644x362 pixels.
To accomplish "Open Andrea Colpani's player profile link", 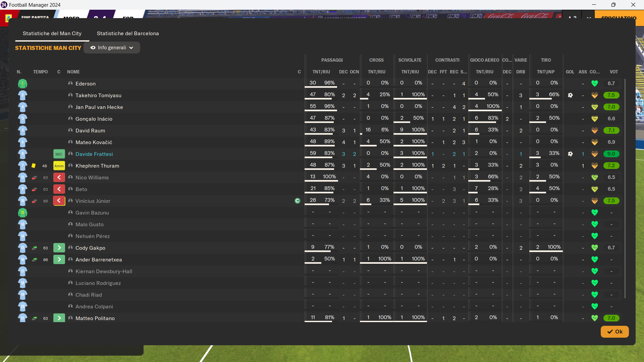I will pos(94,306).
